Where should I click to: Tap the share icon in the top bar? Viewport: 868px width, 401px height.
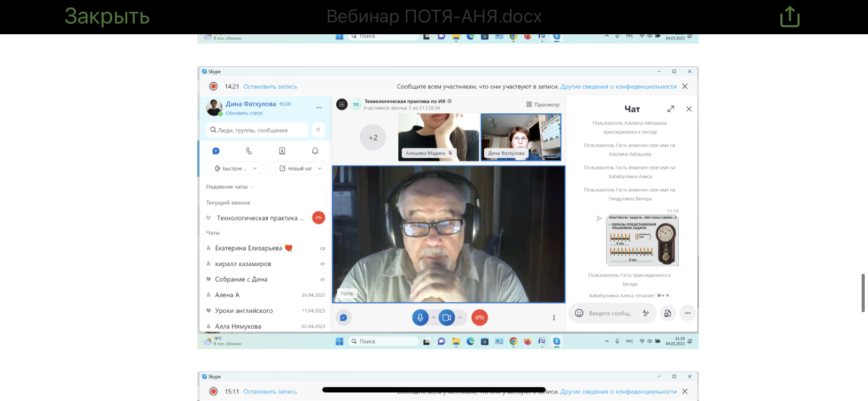click(789, 17)
